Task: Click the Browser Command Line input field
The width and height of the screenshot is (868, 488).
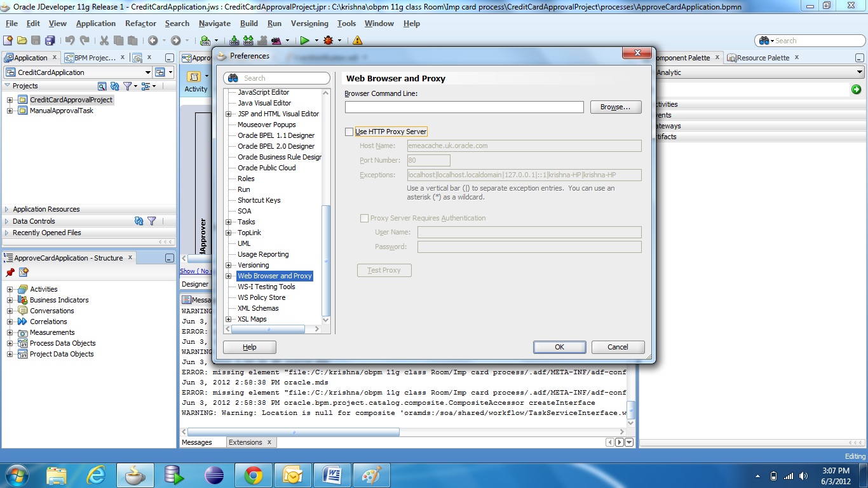Action: click(464, 107)
